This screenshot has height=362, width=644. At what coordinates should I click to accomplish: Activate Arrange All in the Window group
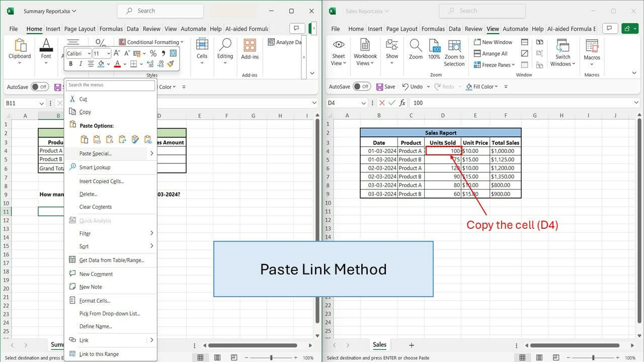pyautogui.click(x=491, y=53)
